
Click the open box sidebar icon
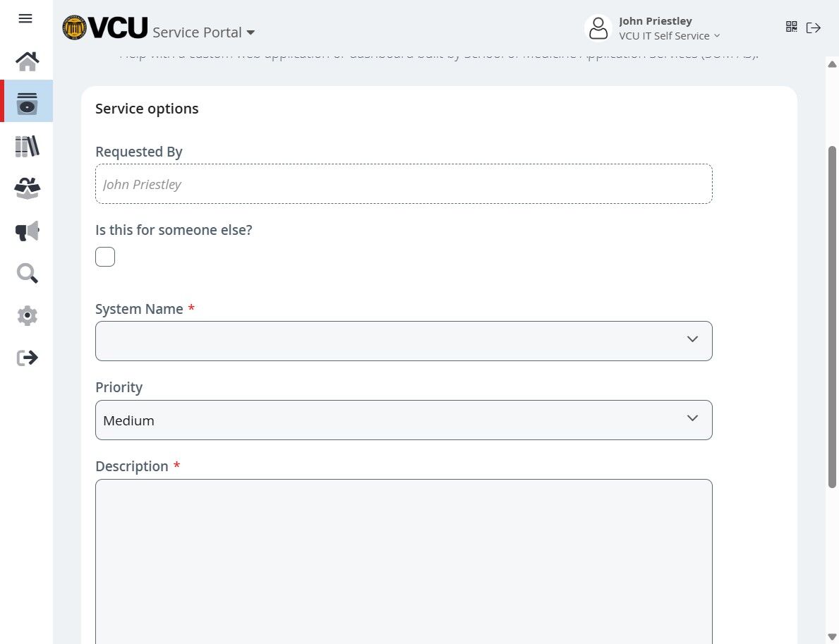(27, 188)
